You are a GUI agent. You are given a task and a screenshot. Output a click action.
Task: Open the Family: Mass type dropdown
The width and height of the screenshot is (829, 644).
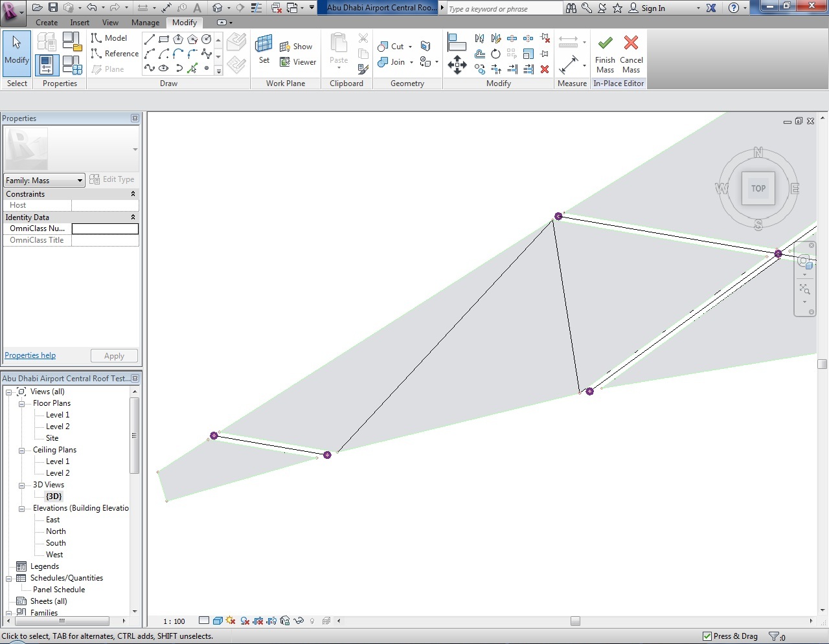pyautogui.click(x=44, y=181)
